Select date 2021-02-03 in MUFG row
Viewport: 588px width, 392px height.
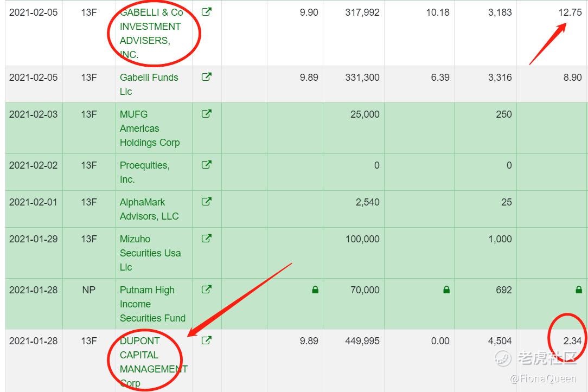point(34,114)
